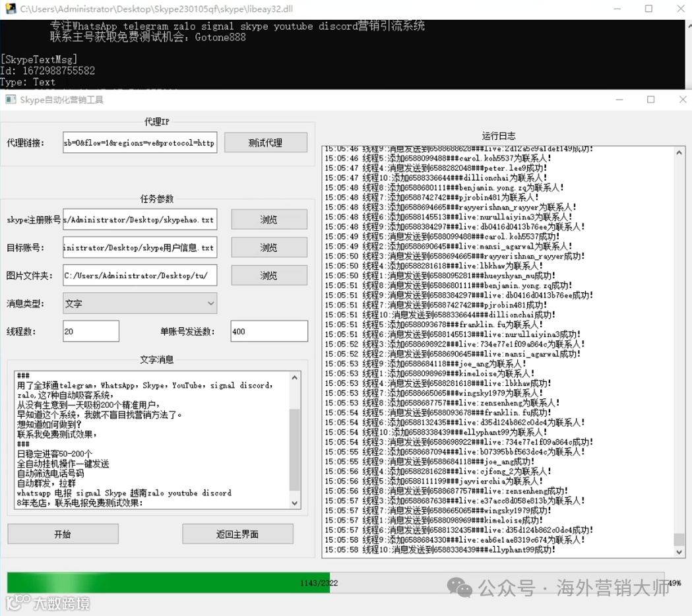Focus the 目标账号 path field
This screenshot has height=616, width=692.
pyautogui.click(x=140, y=247)
